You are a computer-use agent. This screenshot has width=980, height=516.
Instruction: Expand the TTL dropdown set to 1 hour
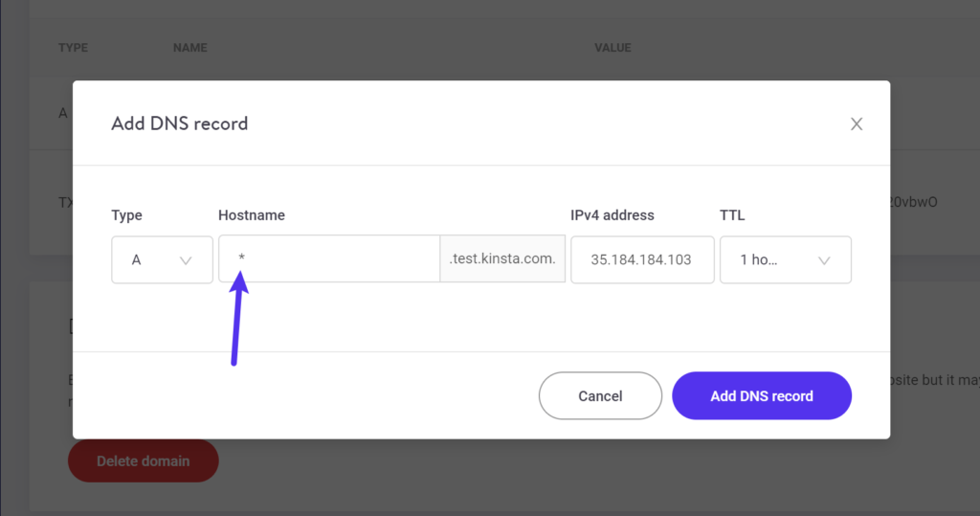point(785,259)
